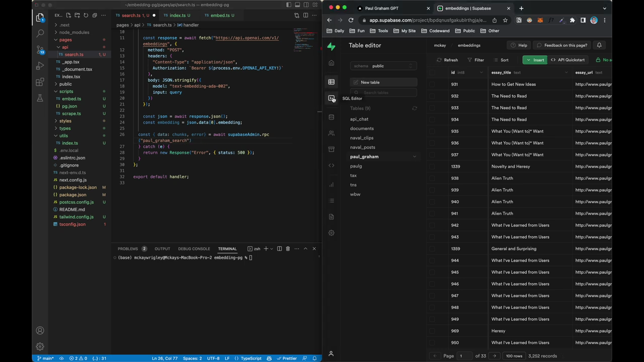This screenshot has width=644, height=362.
Task: Bookmark this page with star icon
Action: tap(505, 20)
